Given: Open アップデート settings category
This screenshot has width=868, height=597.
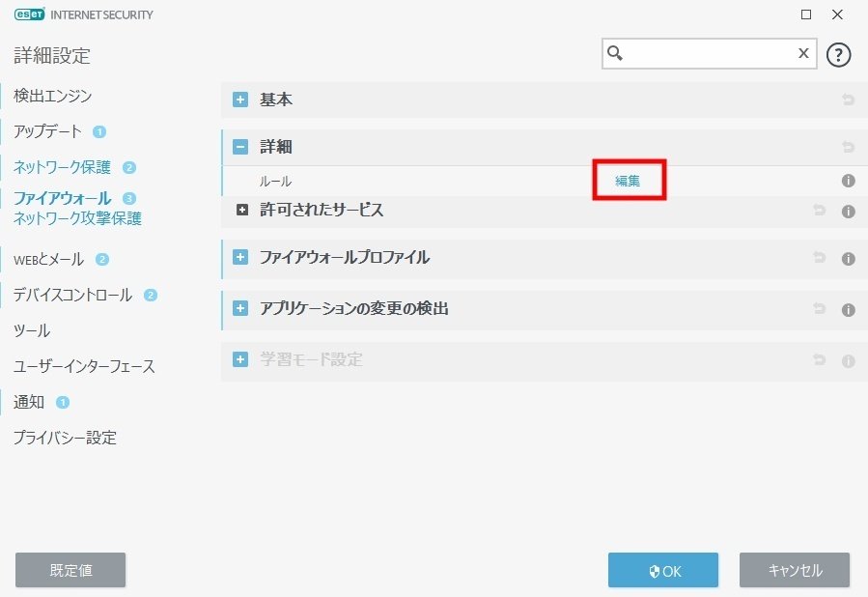Looking at the screenshot, I should (47, 131).
